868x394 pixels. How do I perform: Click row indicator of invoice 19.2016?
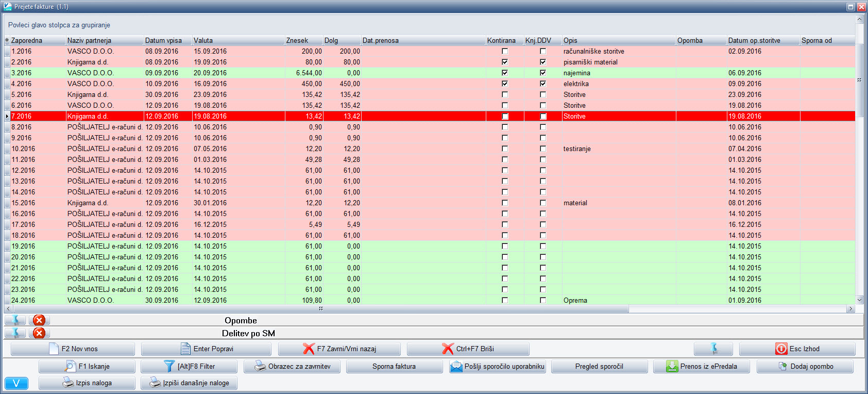7,246
